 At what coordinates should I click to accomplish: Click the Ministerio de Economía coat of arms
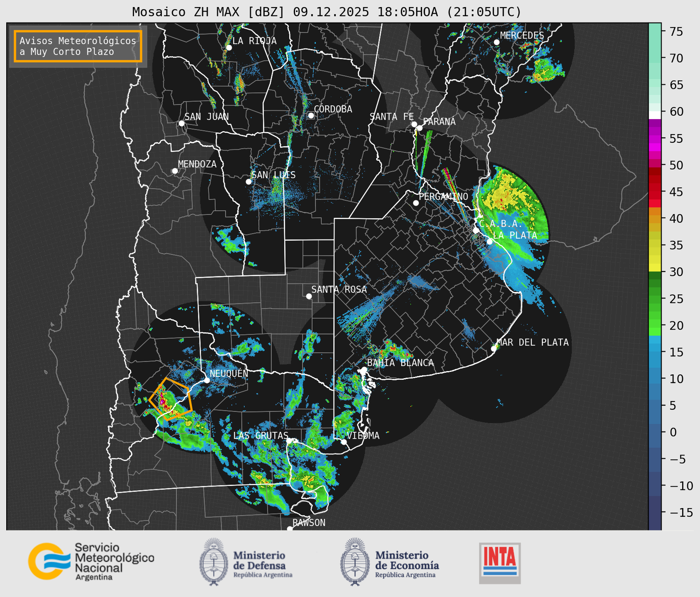click(355, 562)
